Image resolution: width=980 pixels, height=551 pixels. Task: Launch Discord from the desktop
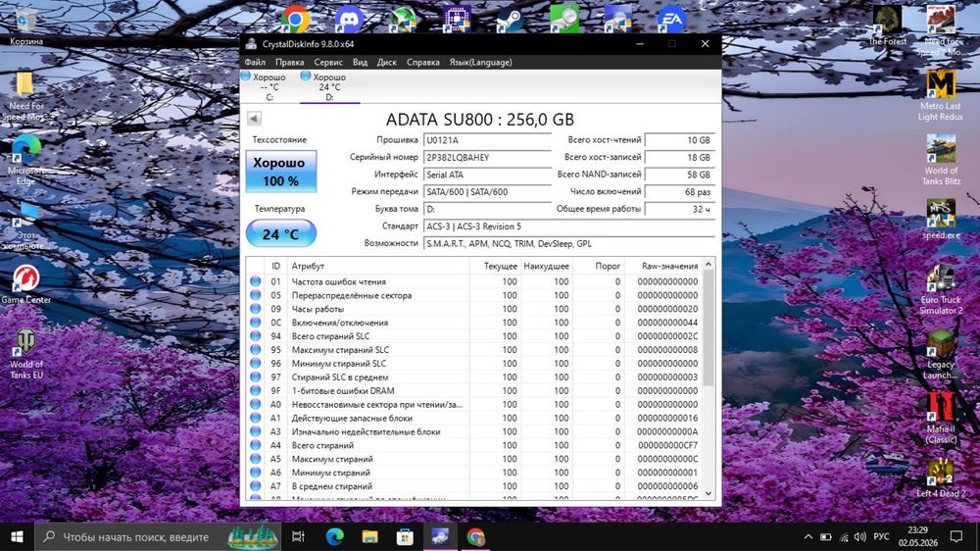coord(349,20)
